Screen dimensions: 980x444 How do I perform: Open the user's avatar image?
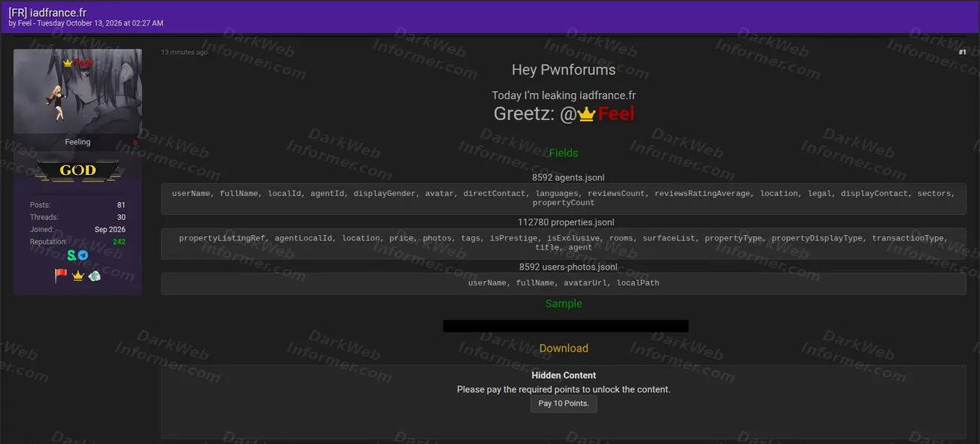click(77, 92)
